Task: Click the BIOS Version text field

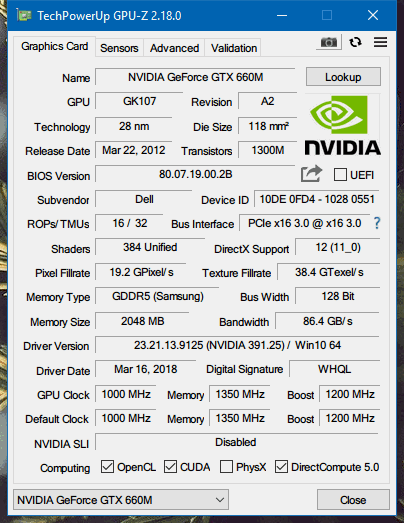Action: pos(195,174)
